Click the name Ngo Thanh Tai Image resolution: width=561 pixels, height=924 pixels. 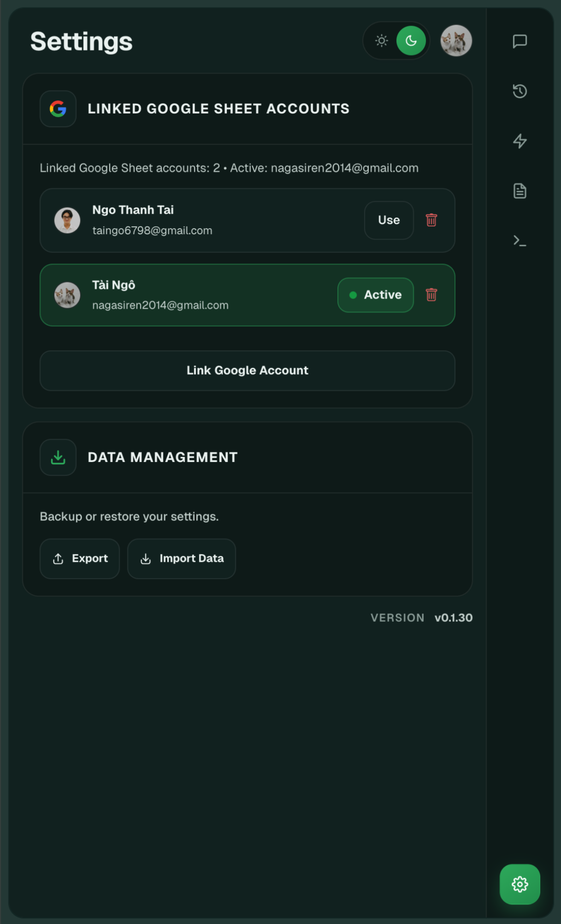click(x=133, y=210)
